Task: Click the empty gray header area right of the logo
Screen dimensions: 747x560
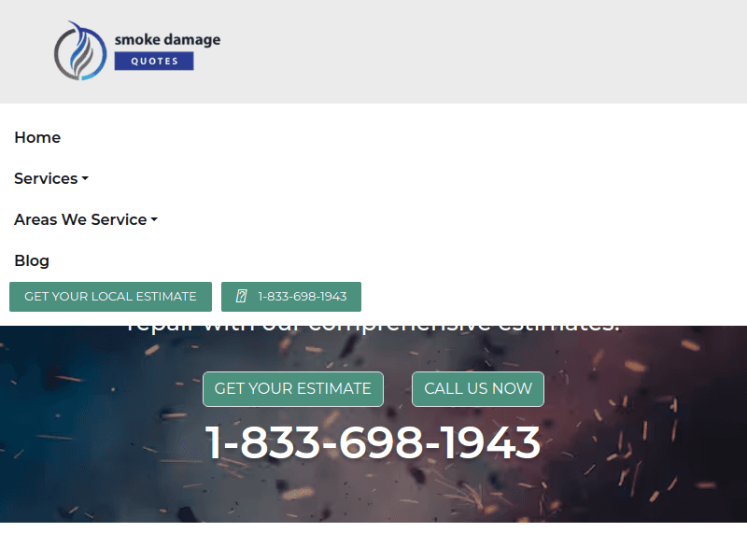Action: tap(486, 51)
